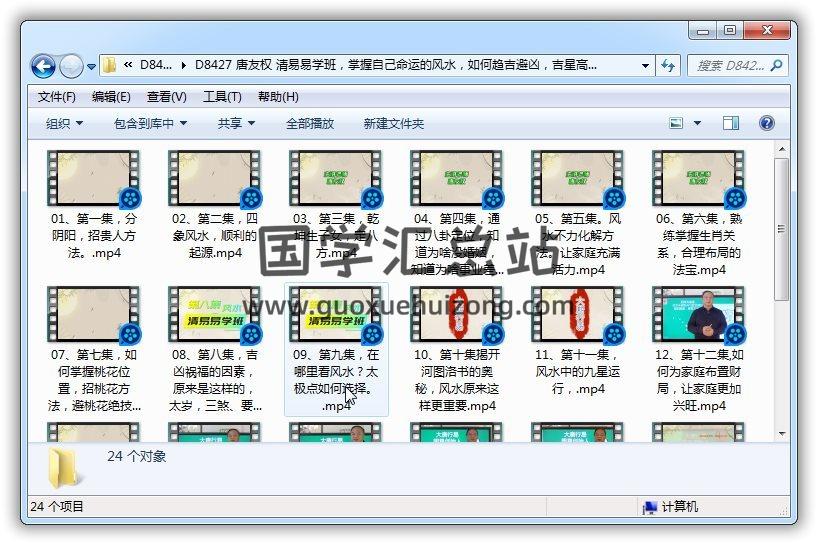Select video 07、第七集 thumbnail
The width and height of the screenshot is (818, 545).
(93, 314)
